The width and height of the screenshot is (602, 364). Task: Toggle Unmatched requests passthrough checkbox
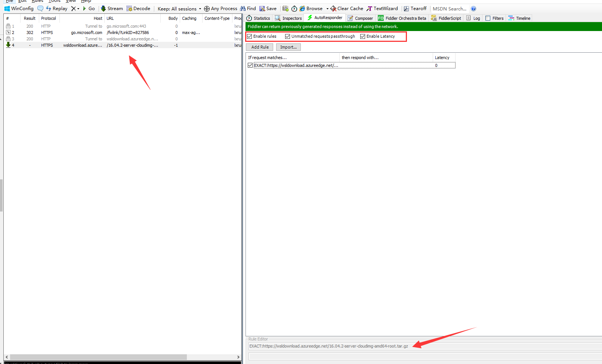(x=287, y=36)
